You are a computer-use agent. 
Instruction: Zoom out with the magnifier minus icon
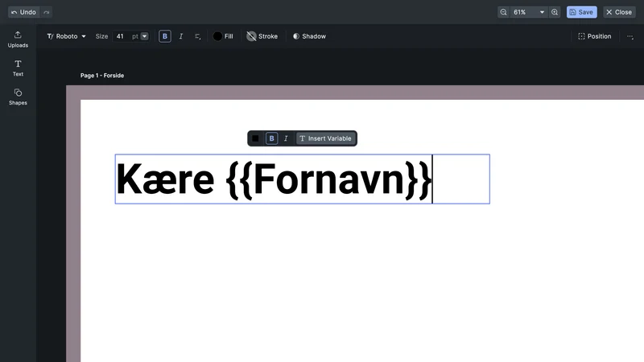pyautogui.click(x=504, y=12)
